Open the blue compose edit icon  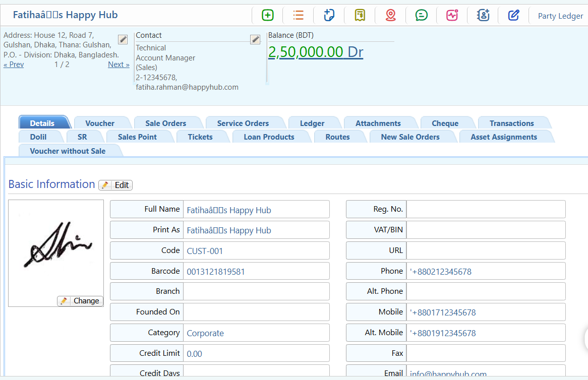pyautogui.click(x=513, y=15)
